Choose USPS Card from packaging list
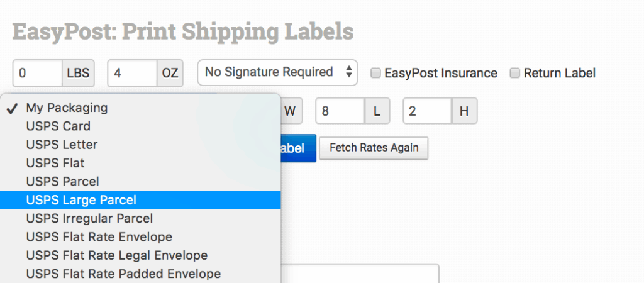Screen dimensions: 644x283 [x=58, y=126]
